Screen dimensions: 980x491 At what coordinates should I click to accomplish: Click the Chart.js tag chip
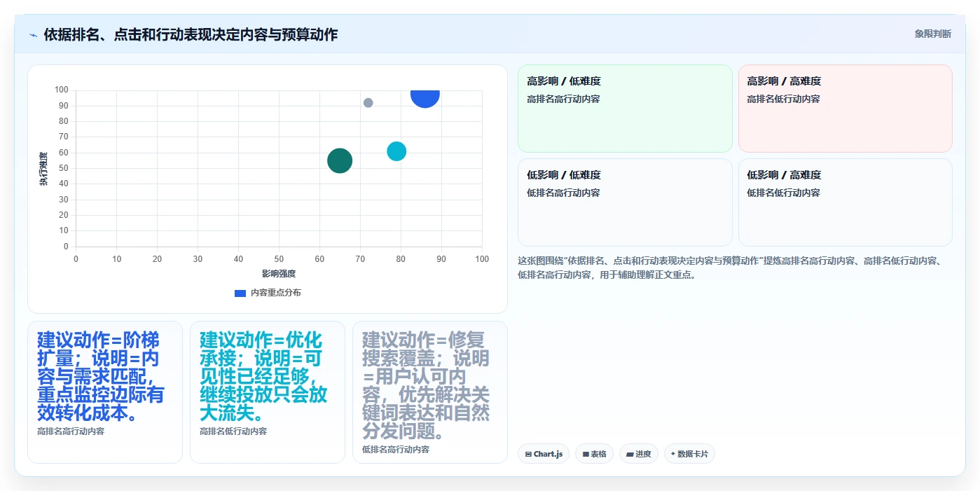click(x=544, y=454)
